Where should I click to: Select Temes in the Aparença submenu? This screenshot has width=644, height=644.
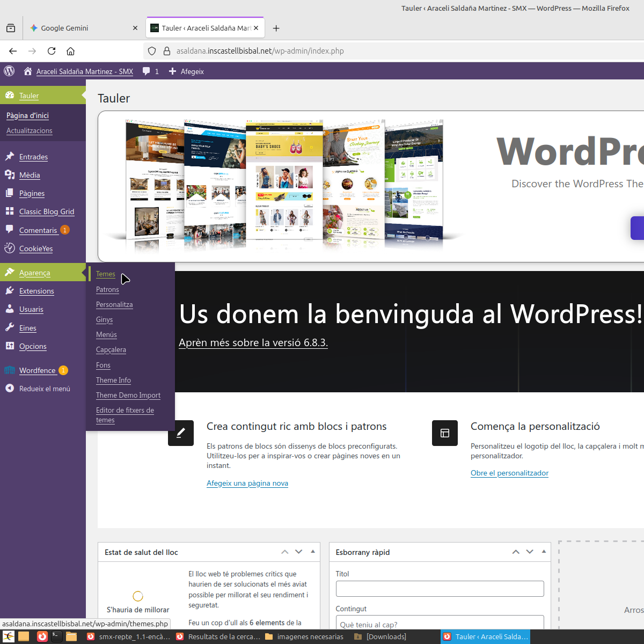106,274
